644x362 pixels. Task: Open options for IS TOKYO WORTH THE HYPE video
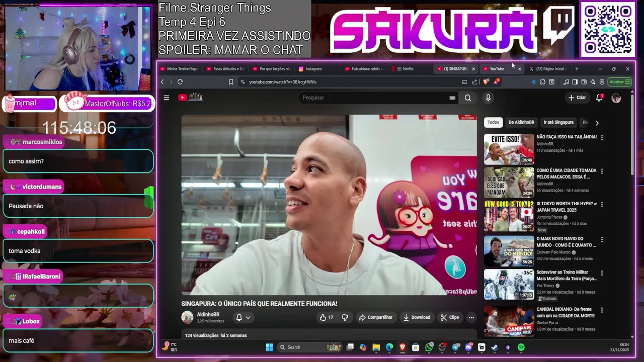pos(602,205)
